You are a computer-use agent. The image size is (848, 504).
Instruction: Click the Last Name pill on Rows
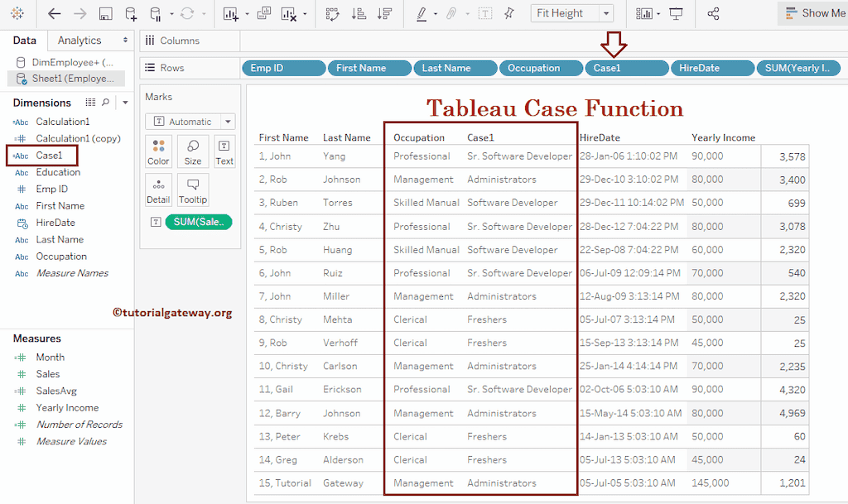pyautogui.click(x=455, y=68)
